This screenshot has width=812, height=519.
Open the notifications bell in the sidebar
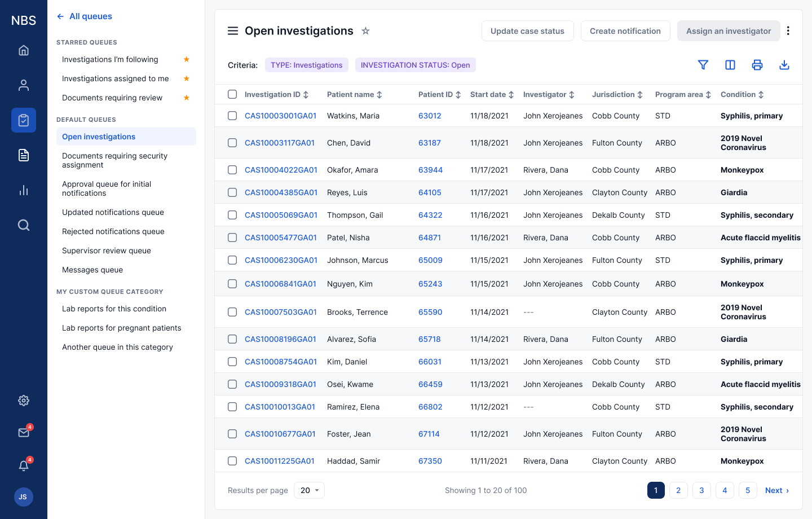pos(24,465)
